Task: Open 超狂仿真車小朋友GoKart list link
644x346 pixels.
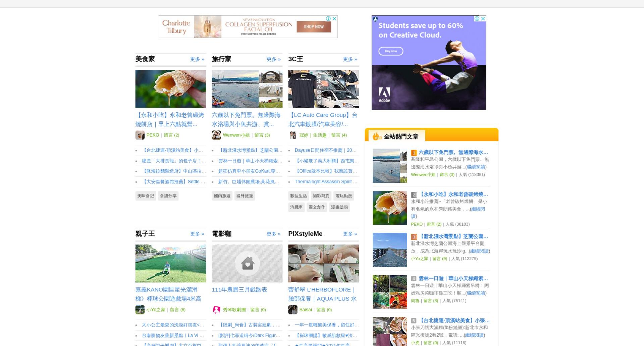Action: pyautogui.click(x=249, y=171)
